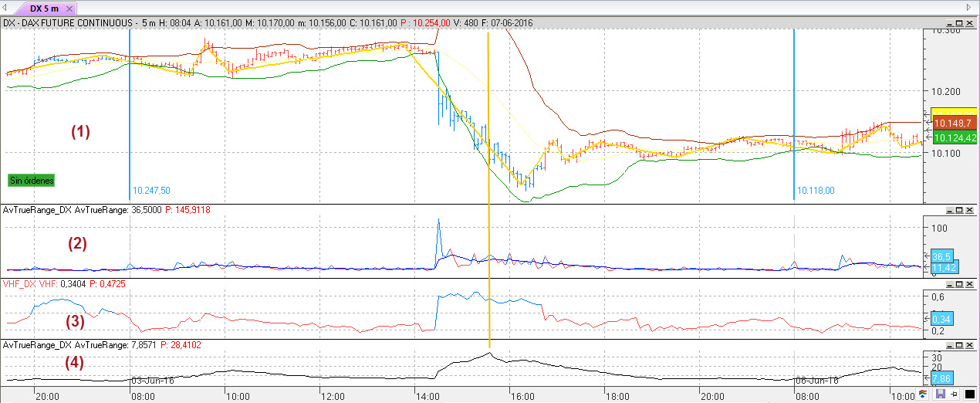Viewport: 980px width, 403px height.
Task: Click the 0,34 VHF value tag
Action: 941,318
